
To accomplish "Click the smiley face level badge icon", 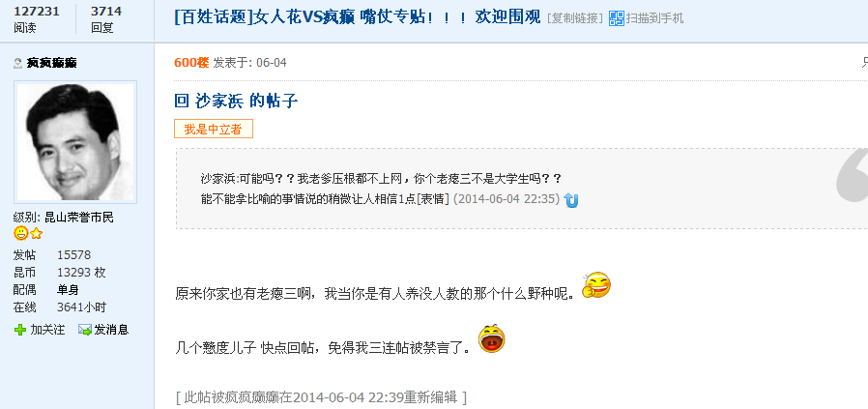I will [20, 234].
